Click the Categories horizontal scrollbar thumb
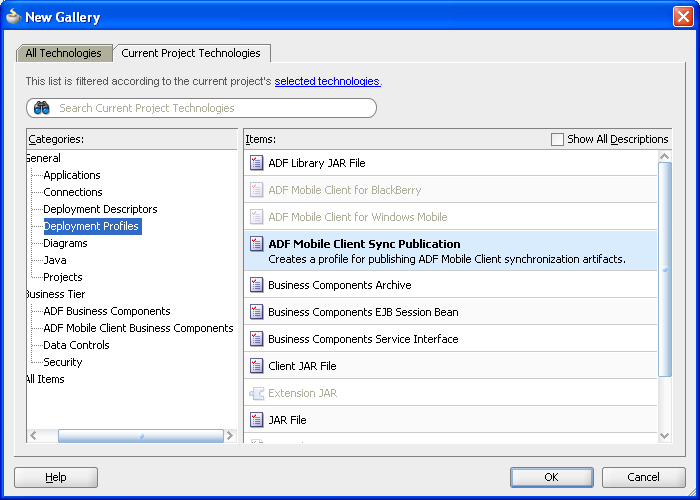The width and height of the screenshot is (700, 500). [141, 436]
